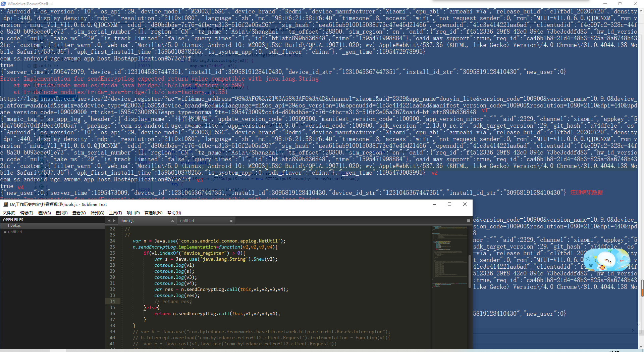Restore down the PowerShell window
644x352 pixels.
click(620, 3)
